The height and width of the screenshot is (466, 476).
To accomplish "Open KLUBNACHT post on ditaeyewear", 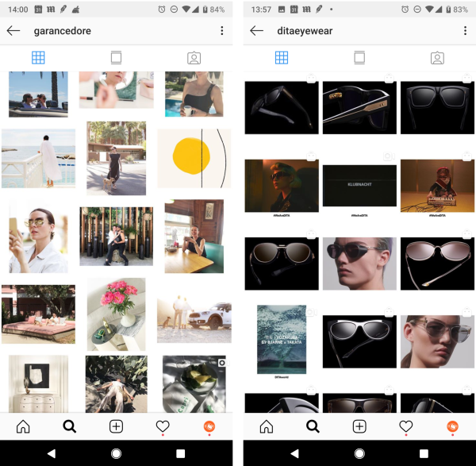I will click(359, 187).
